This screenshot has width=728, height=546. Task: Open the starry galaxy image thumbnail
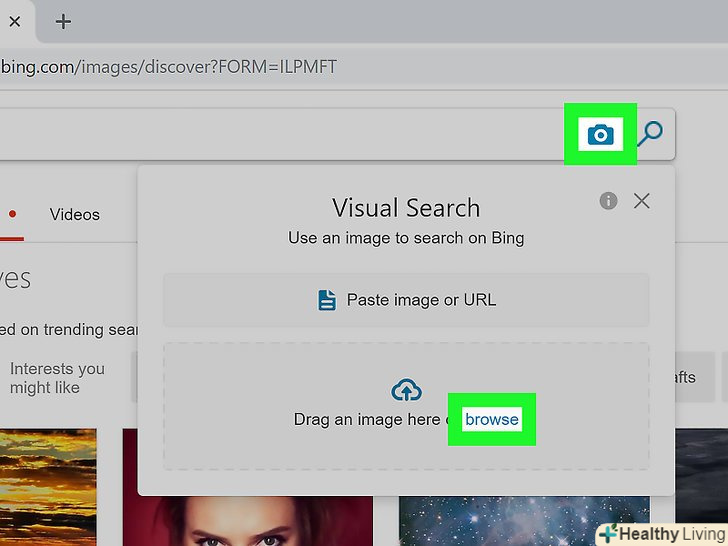[x=524, y=521]
